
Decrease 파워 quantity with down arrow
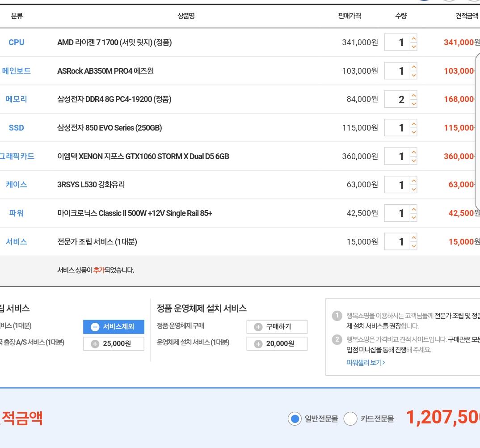click(413, 217)
